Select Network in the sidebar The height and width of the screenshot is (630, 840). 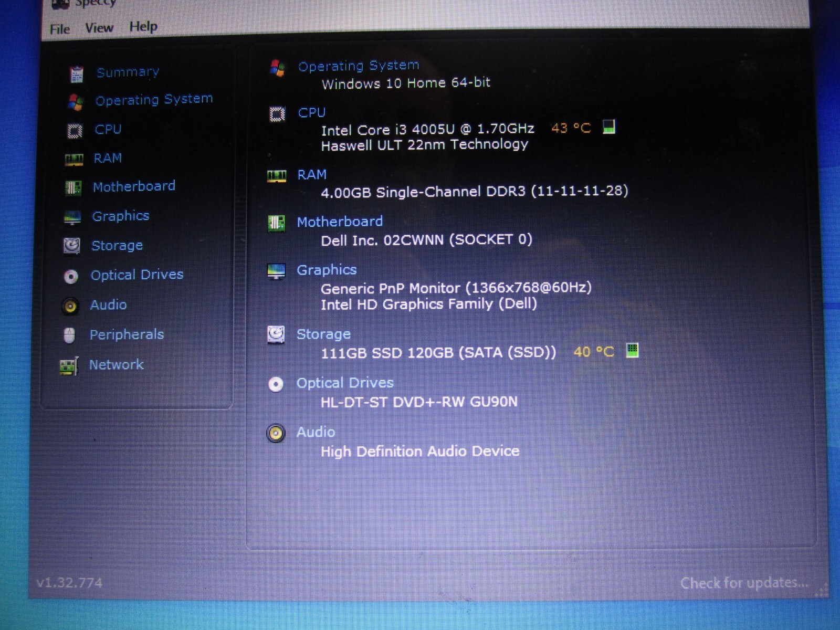(x=116, y=365)
